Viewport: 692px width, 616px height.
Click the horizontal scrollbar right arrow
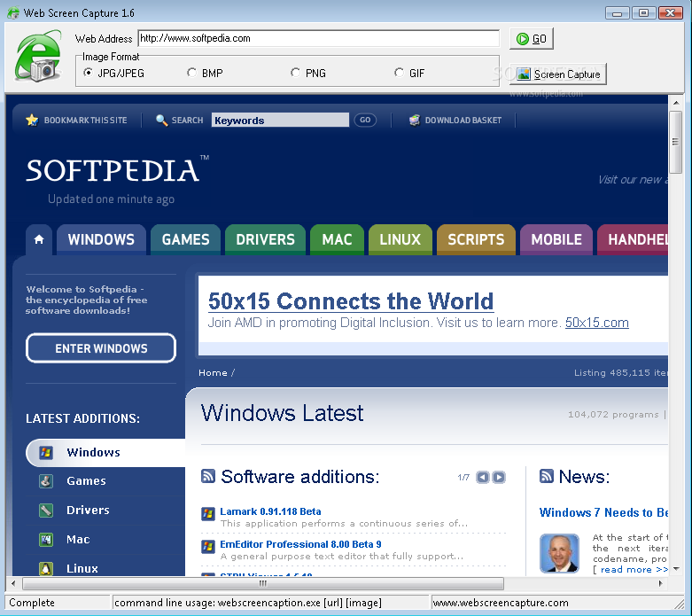click(x=661, y=583)
